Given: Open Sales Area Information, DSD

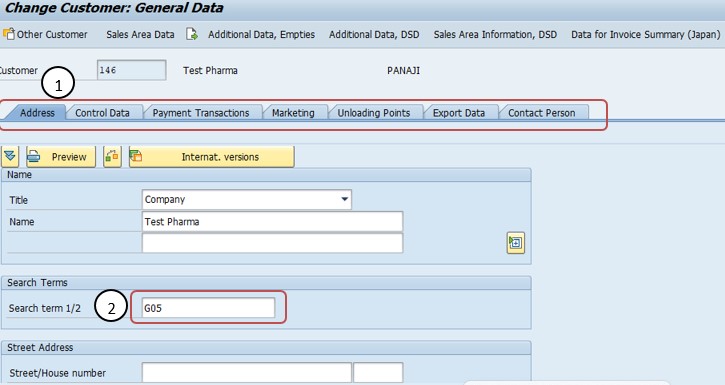Looking at the screenshot, I should [x=495, y=35].
